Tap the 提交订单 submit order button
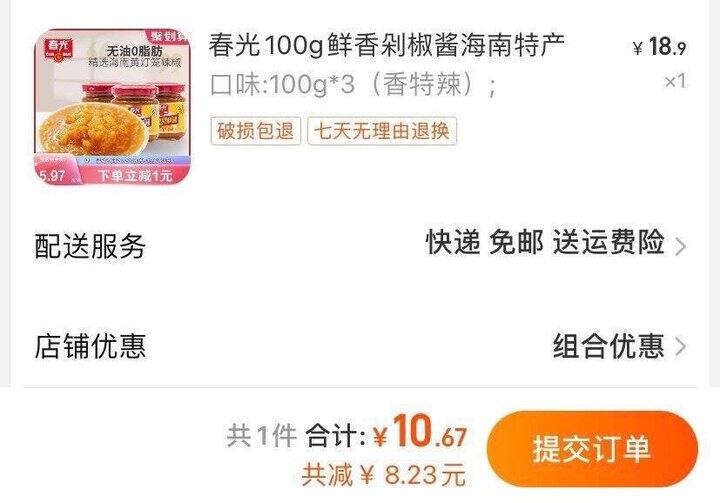 point(592,449)
